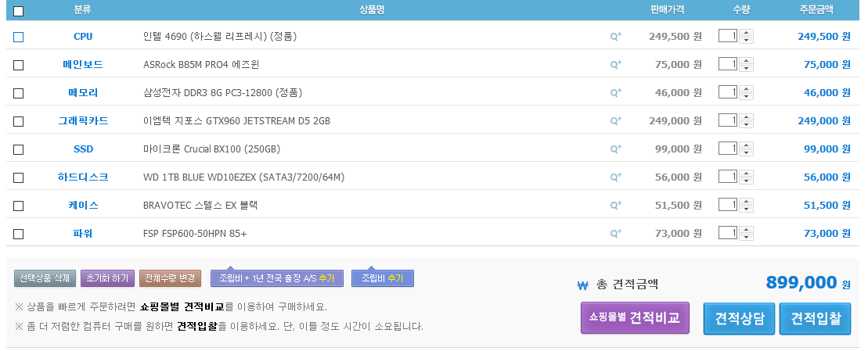Click the 판매가격 column header

[667, 9]
